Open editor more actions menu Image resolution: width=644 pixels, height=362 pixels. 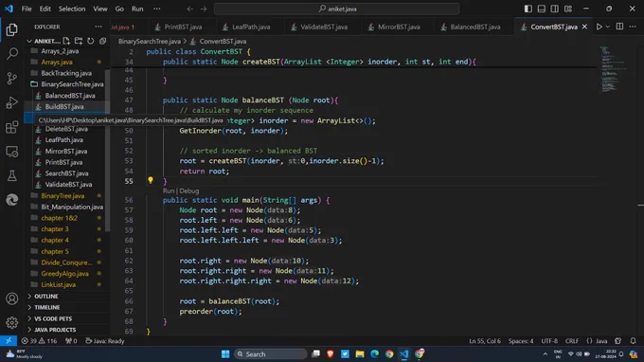(x=633, y=27)
